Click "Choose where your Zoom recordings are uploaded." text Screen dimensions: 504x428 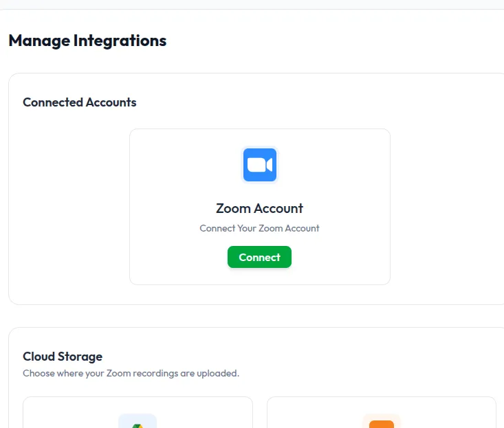[x=131, y=374]
